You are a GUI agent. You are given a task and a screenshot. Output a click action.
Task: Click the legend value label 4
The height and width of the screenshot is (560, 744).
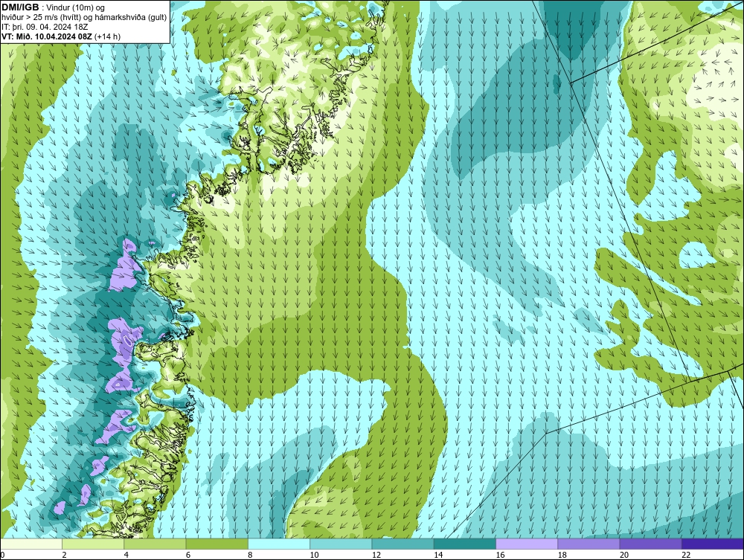[x=126, y=556]
